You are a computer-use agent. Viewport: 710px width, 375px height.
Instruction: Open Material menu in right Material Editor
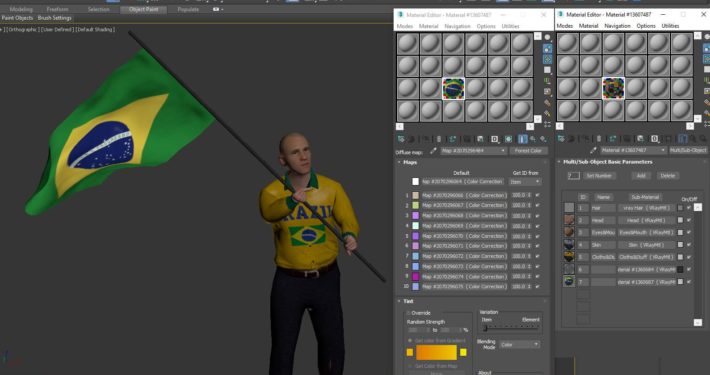coord(589,26)
